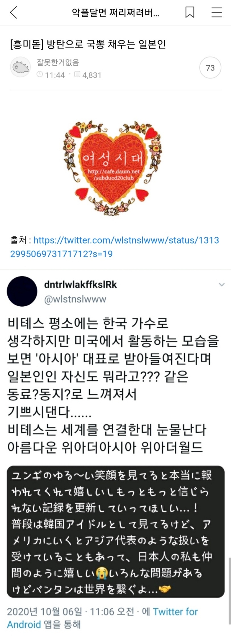
Task: Open the twitter.com source link
Action: tap(115, 247)
